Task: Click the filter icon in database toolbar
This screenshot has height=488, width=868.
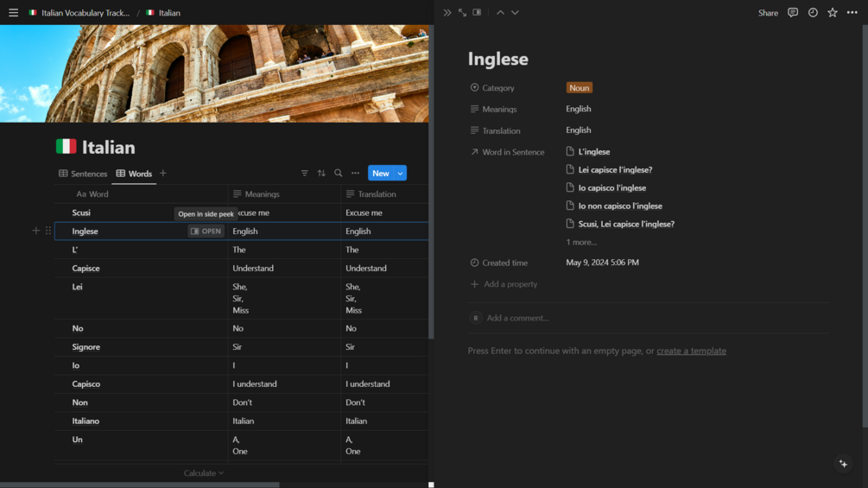Action: coord(305,174)
